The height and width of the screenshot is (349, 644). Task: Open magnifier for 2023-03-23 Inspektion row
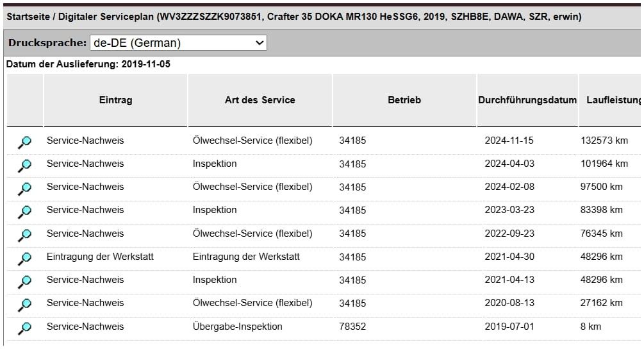[x=24, y=211]
